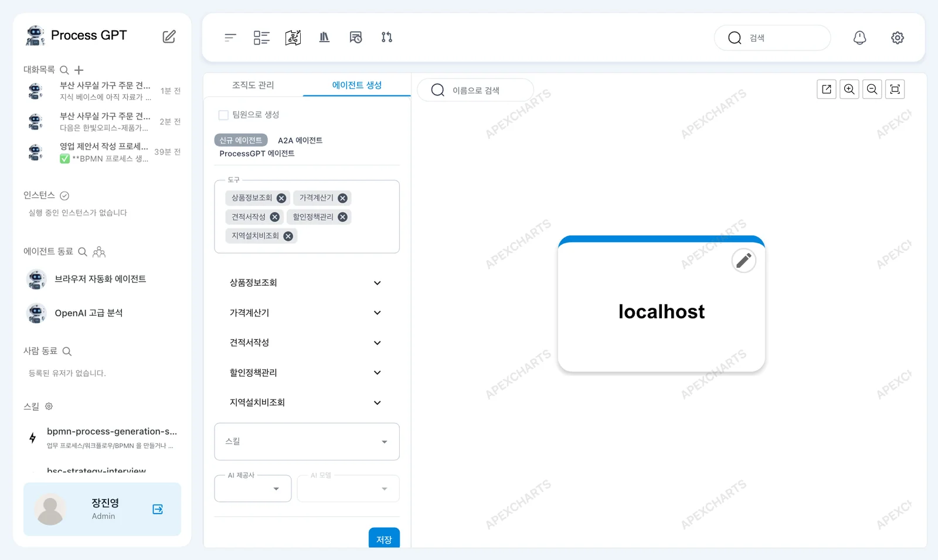The height and width of the screenshot is (560, 938).
Task: Remove the 가격계산기 tool chip
Action: pyautogui.click(x=343, y=198)
